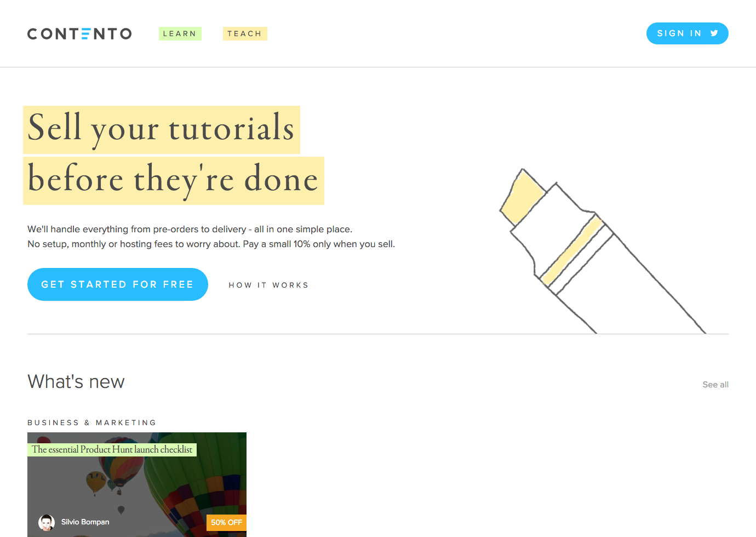Viewport: 756px width, 537px height.
Task: Open the How It Works link
Action: (268, 285)
